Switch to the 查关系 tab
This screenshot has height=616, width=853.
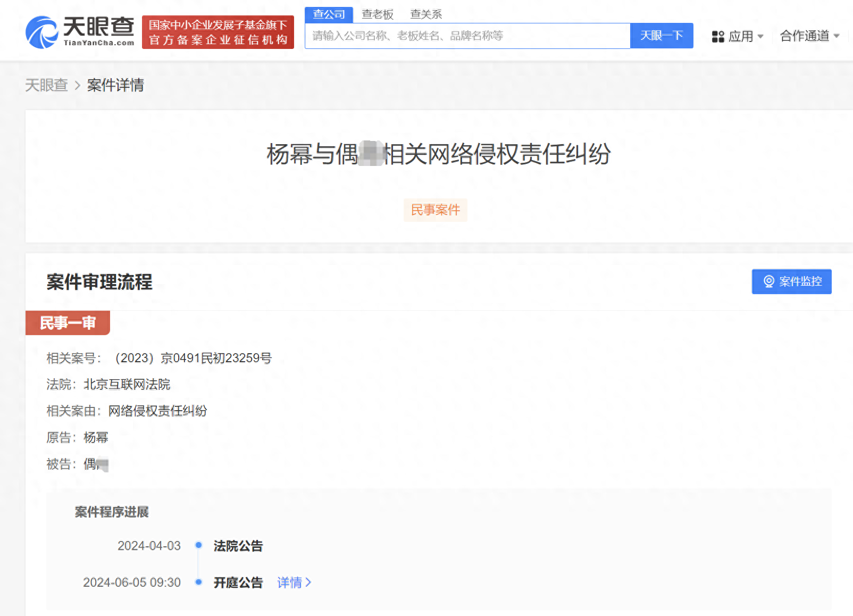point(425,14)
